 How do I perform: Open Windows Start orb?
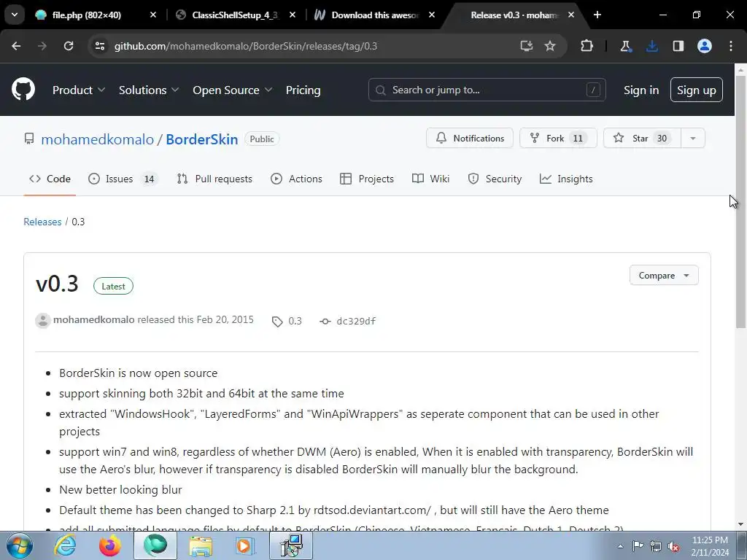[x=20, y=546]
